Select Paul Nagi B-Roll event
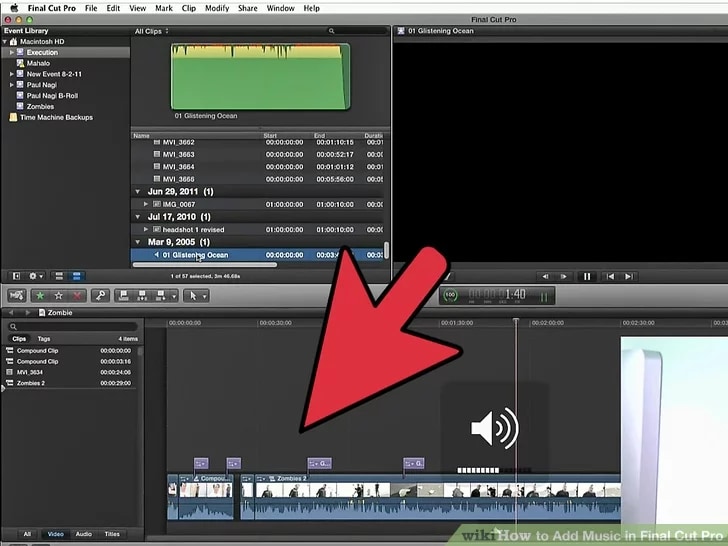The width and height of the screenshot is (728, 546). point(52,96)
